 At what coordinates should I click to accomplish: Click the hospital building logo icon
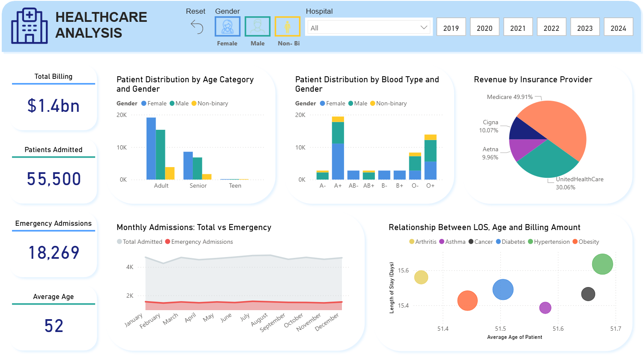pos(29,26)
